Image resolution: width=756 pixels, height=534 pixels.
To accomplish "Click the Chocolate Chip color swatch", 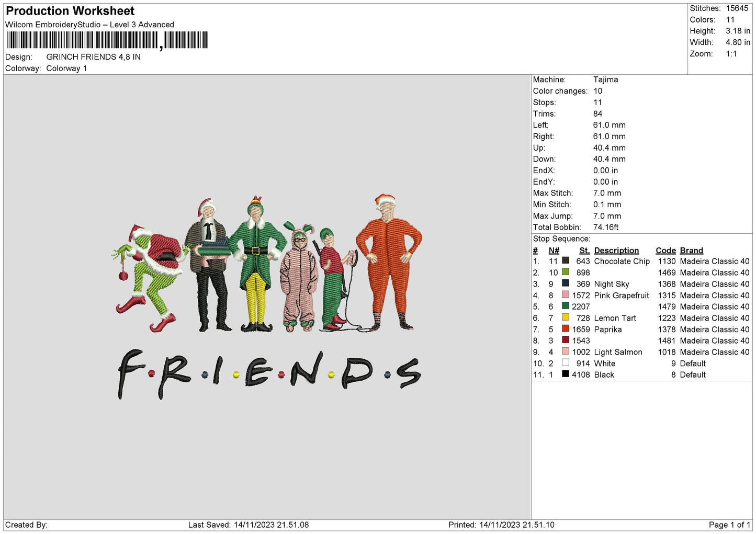I will pos(566,260).
